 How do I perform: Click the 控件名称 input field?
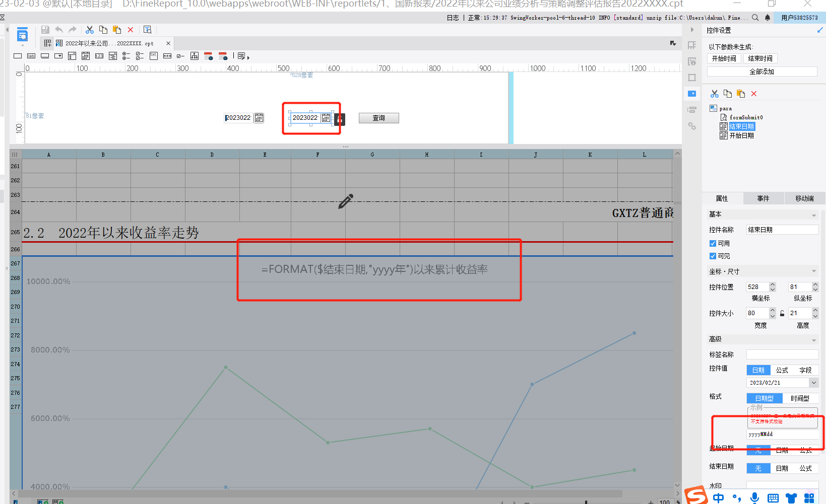(x=783, y=230)
